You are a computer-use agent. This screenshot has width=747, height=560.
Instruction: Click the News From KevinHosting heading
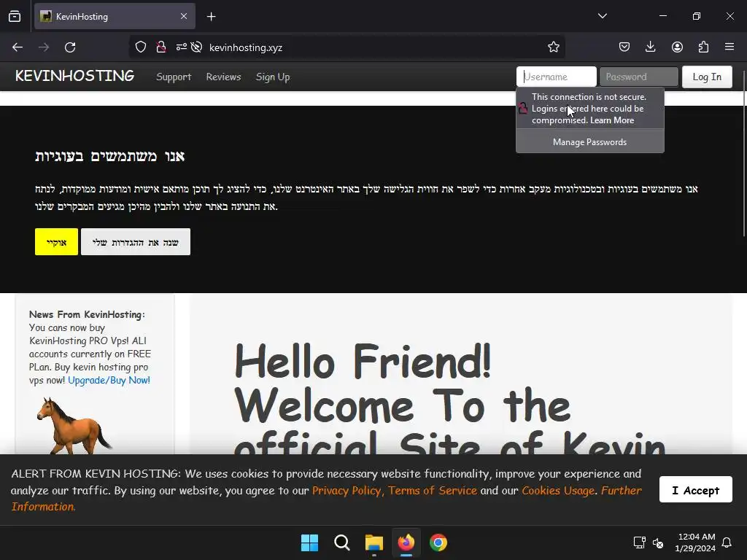[87, 314]
